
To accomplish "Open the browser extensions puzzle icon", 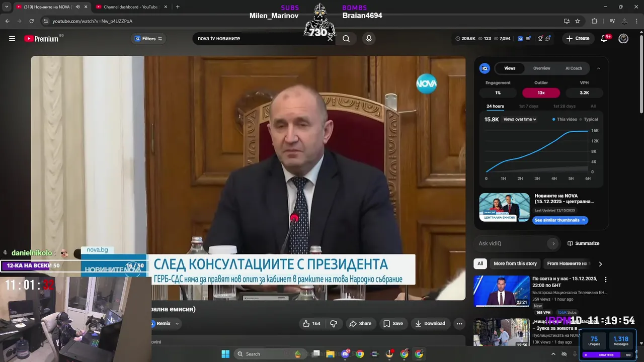I will click(594, 21).
